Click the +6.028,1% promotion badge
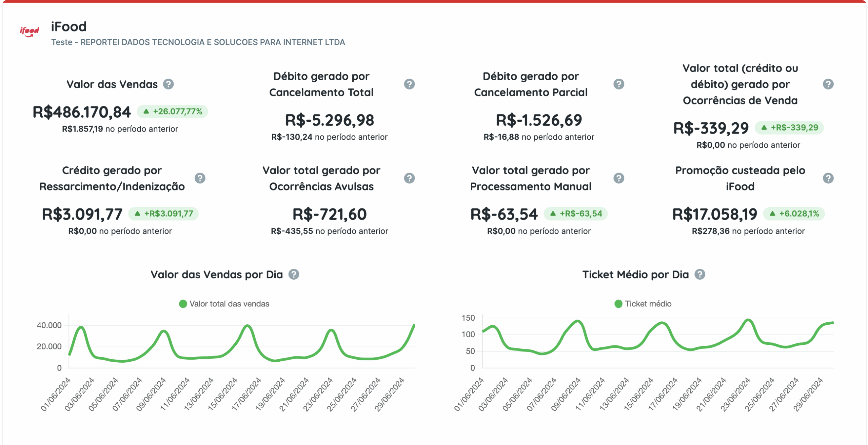Screen dimensions: 868x445 [794, 214]
